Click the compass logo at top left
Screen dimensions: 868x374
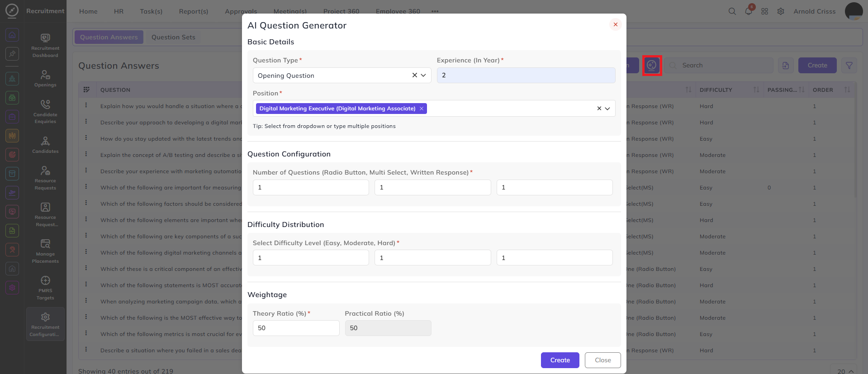[12, 11]
